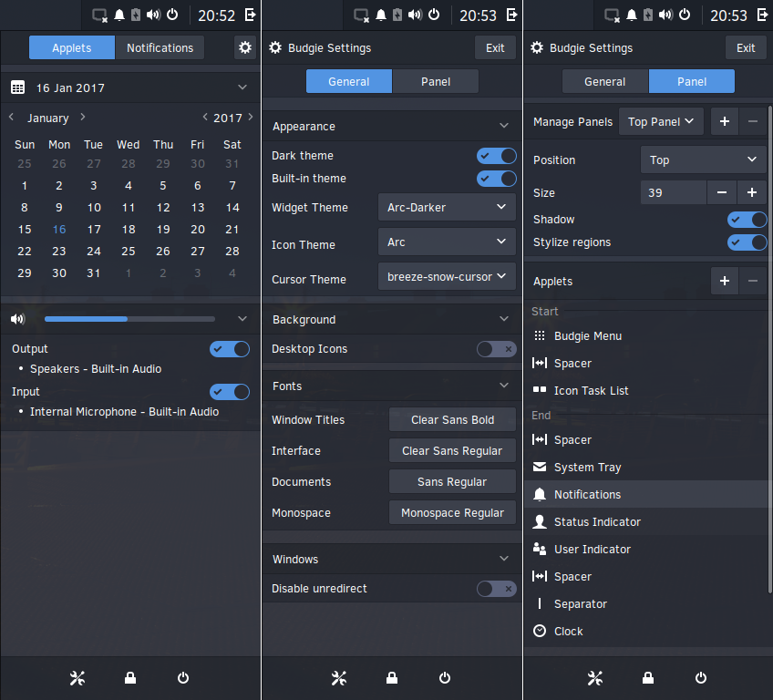
Task: Select Status Indicator applet row
Action: 647,521
